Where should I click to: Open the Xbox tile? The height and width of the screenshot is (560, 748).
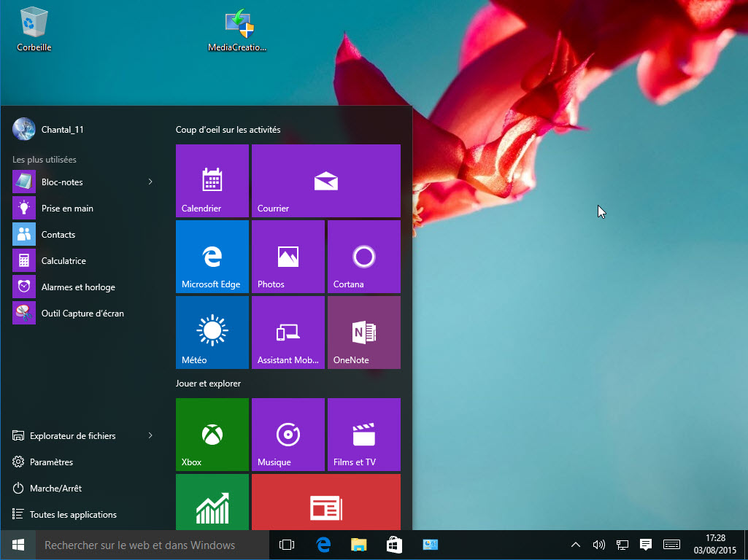[212, 434]
